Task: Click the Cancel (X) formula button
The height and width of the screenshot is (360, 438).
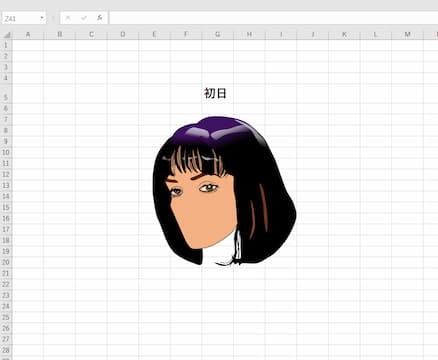Action: pyautogui.click(x=68, y=18)
